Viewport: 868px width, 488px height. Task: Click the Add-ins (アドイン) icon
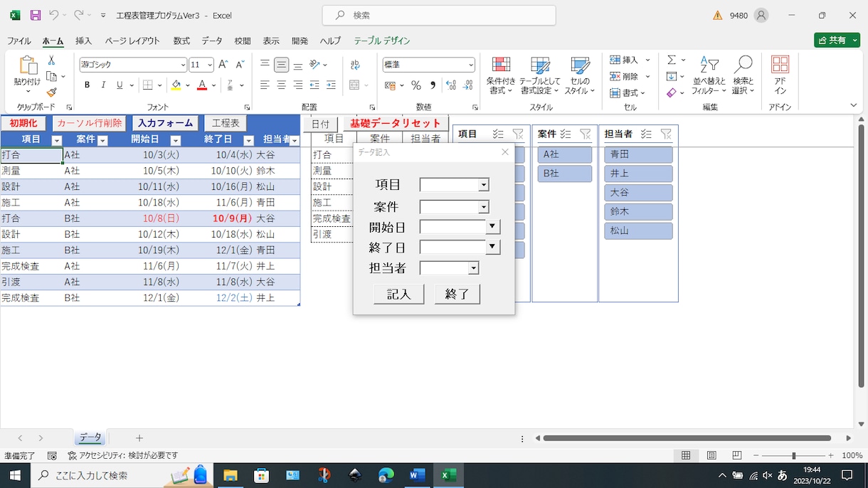(x=780, y=76)
